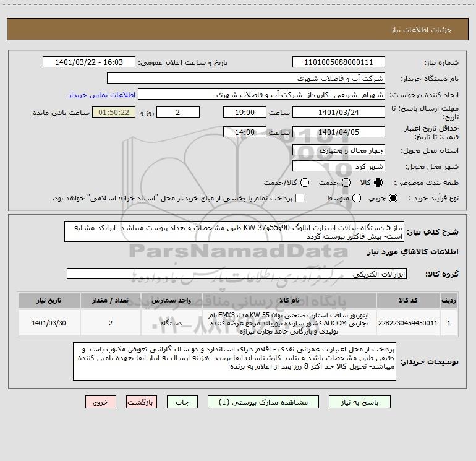Click the row number 1 cell
The height and width of the screenshot is (461, 476).
(449, 323)
